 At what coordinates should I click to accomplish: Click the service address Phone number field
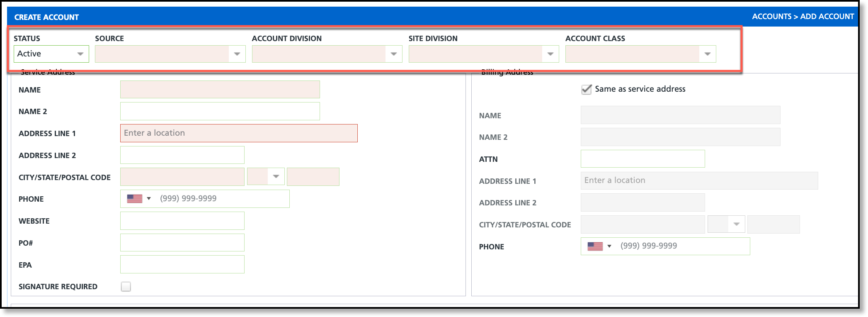tap(222, 199)
